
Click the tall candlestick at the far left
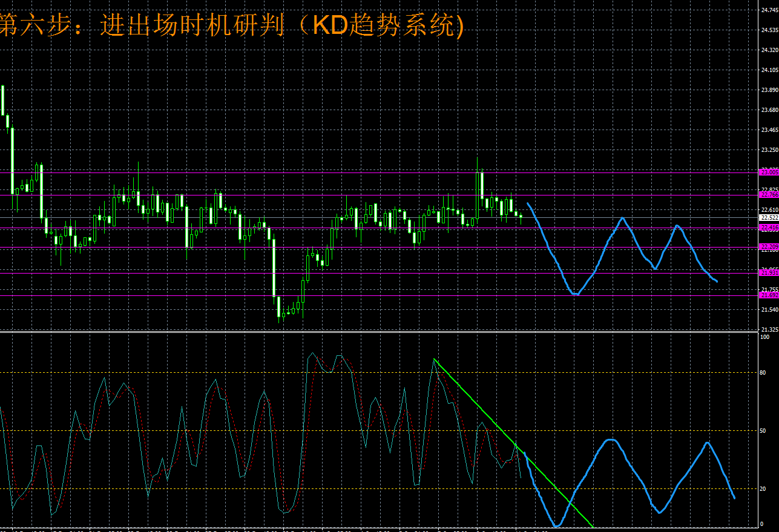pos(3,100)
